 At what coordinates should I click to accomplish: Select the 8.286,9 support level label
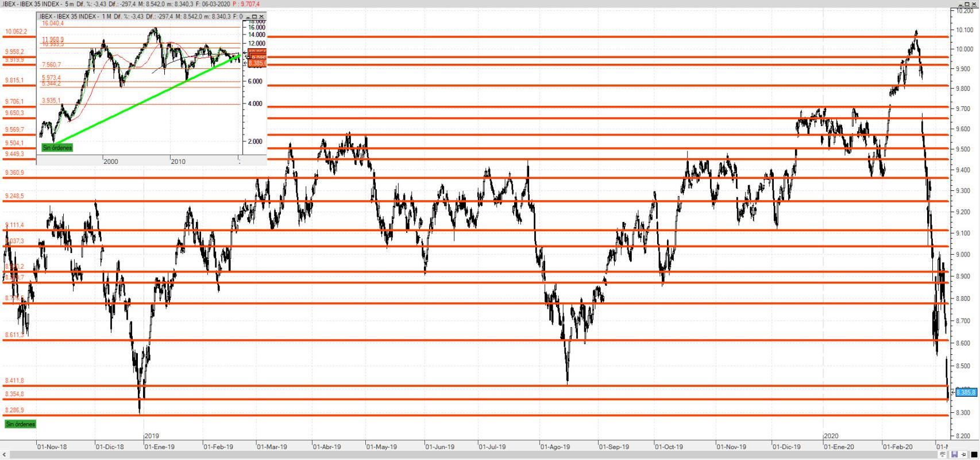[14, 410]
